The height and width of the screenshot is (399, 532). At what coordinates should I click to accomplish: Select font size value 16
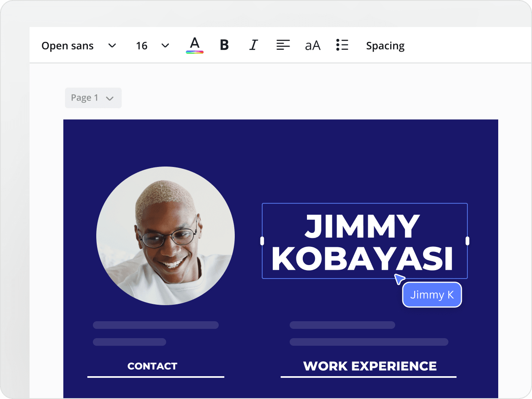[141, 45]
